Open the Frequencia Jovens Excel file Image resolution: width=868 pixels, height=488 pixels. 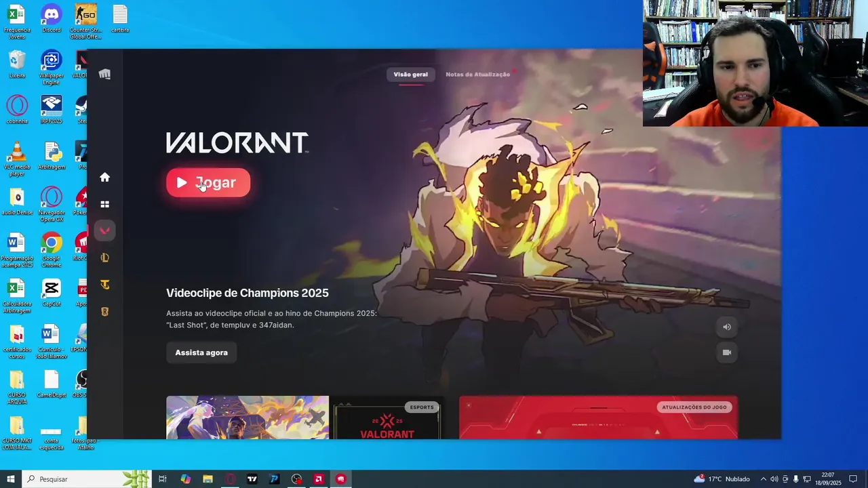pos(17,22)
